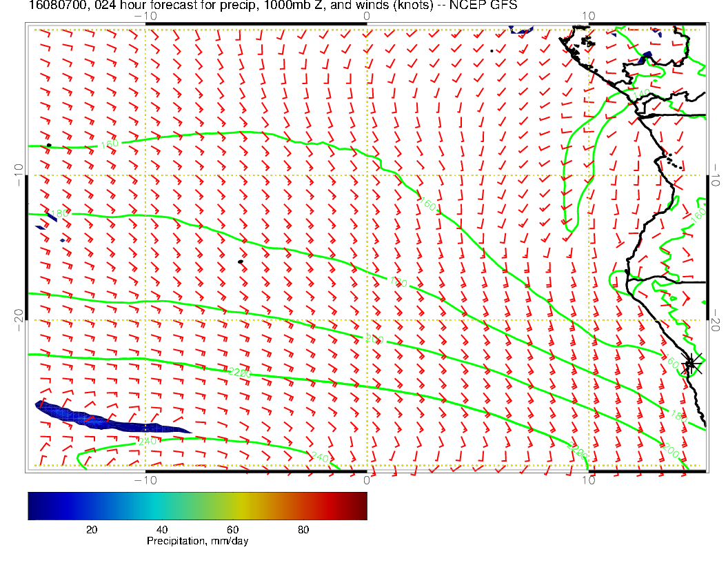The height and width of the screenshot is (563, 728).
Task: Click the 0 longitude label on the bottom axis
Action: (x=366, y=480)
